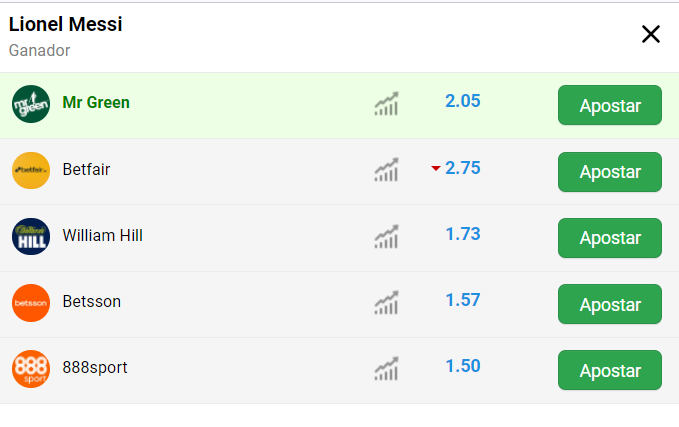Open odds history chart for 888sport
Image resolution: width=679 pixels, height=427 pixels.
[386, 369]
